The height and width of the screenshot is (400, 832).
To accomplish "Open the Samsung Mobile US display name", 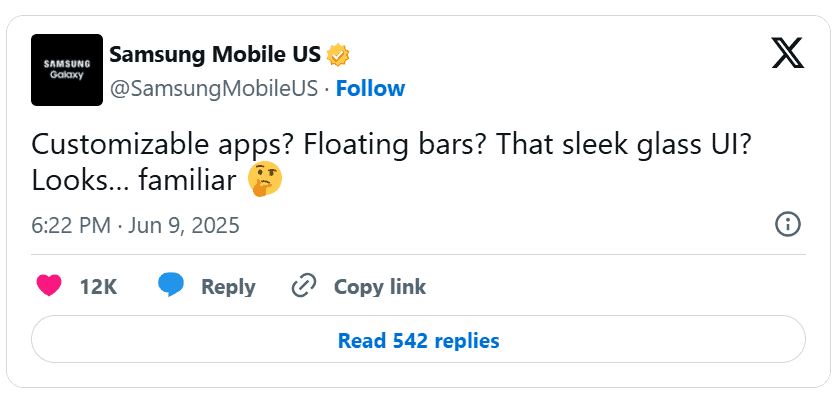I will (x=215, y=54).
